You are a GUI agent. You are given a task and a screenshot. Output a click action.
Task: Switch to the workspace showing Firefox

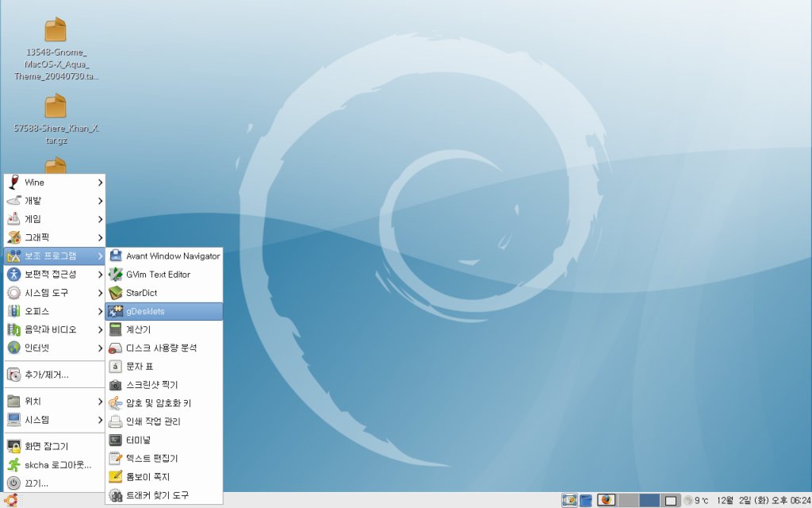(x=607, y=500)
